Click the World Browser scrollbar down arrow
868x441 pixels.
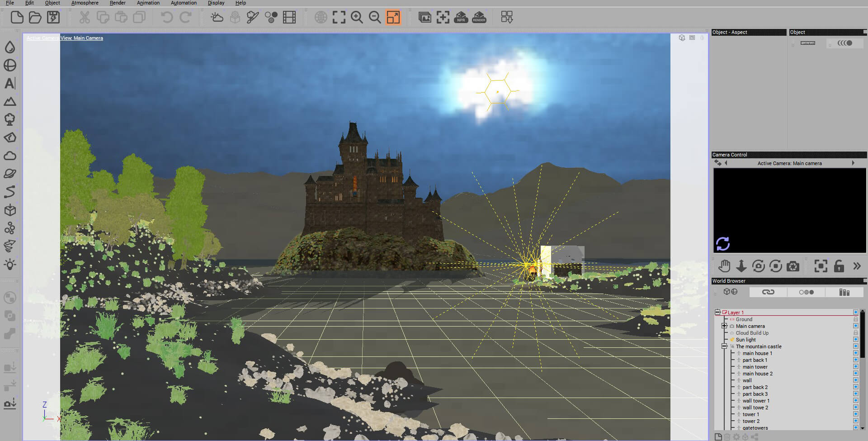pos(863,427)
